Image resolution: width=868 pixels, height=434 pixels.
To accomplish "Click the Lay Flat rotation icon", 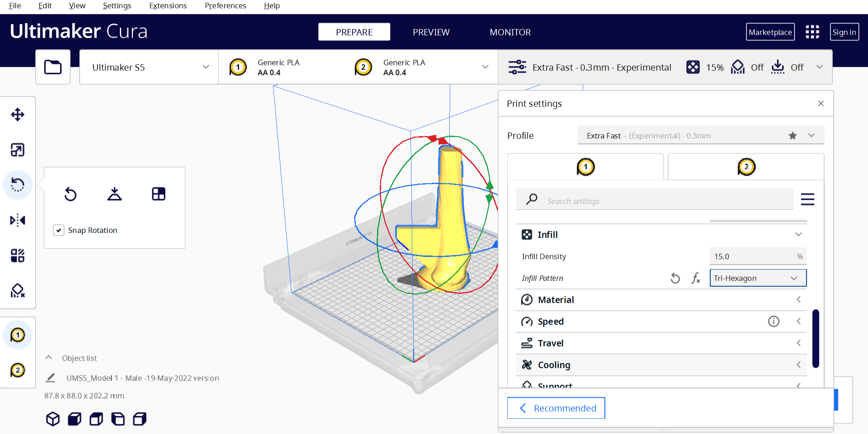I will click(114, 194).
